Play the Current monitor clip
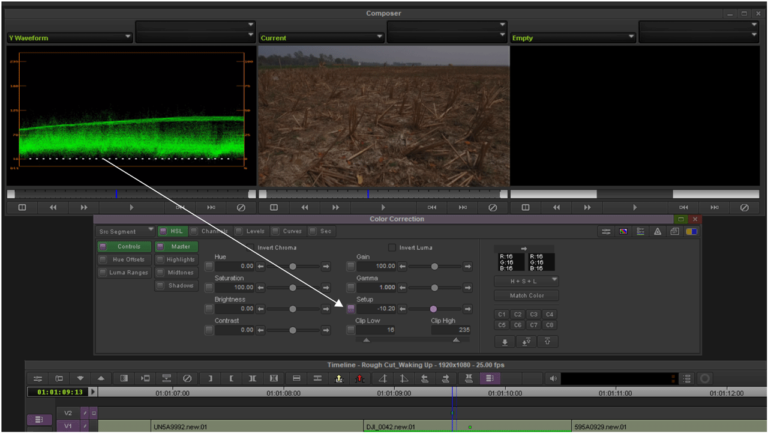This screenshot has height=433, width=768. coord(383,208)
